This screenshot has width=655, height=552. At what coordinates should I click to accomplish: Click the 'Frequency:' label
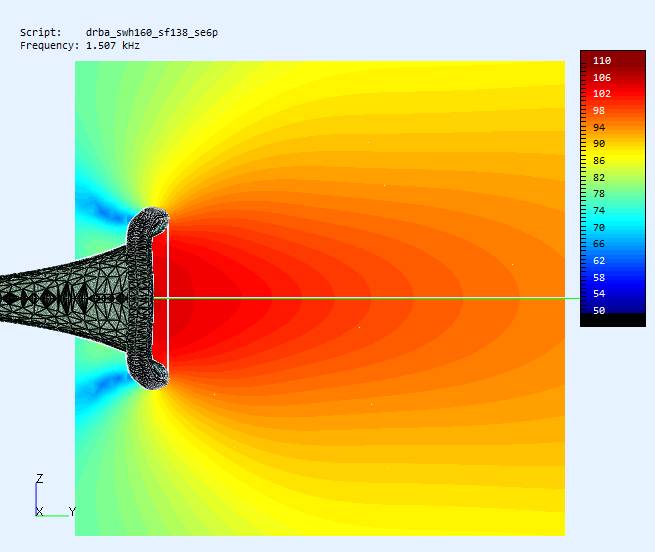click(x=49, y=46)
